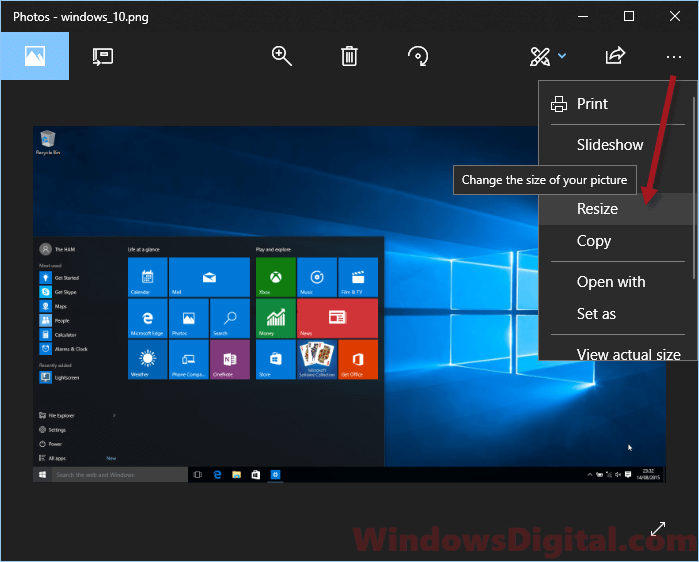Open the Collection view photo icon
Viewport: 699px width, 562px height.
coord(35,56)
